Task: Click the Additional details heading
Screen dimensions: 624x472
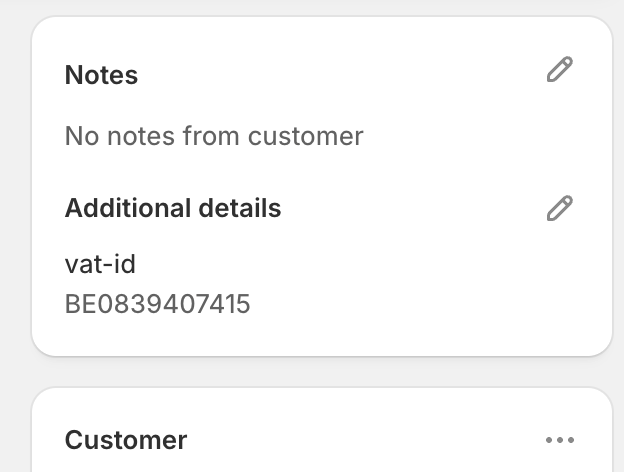Action: point(173,208)
